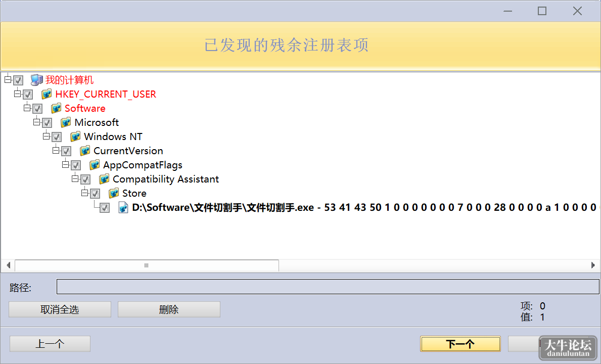Uncheck the 文件切割手.exe value checkbox
Image resolution: width=601 pixels, height=364 pixels.
[x=104, y=208]
